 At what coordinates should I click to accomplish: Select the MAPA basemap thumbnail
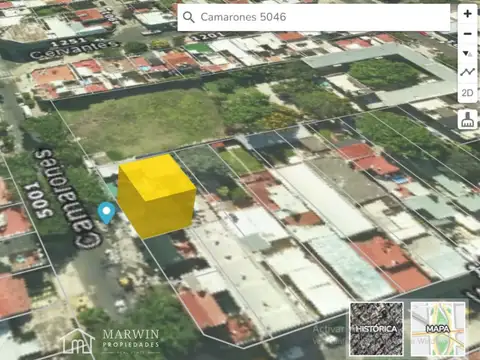tap(438, 329)
